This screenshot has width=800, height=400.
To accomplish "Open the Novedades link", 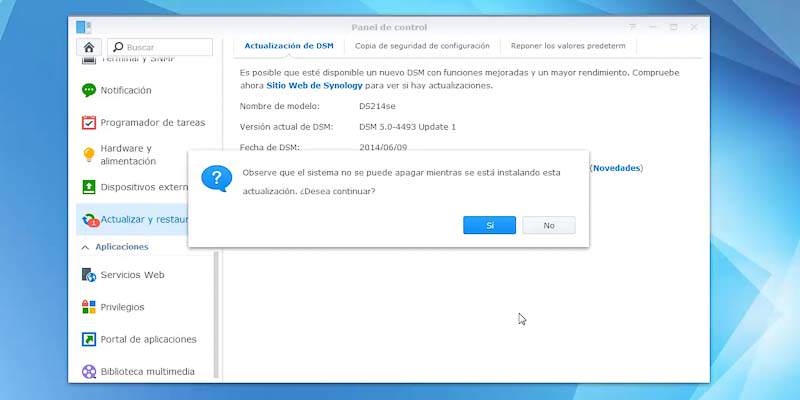I will pyautogui.click(x=616, y=168).
